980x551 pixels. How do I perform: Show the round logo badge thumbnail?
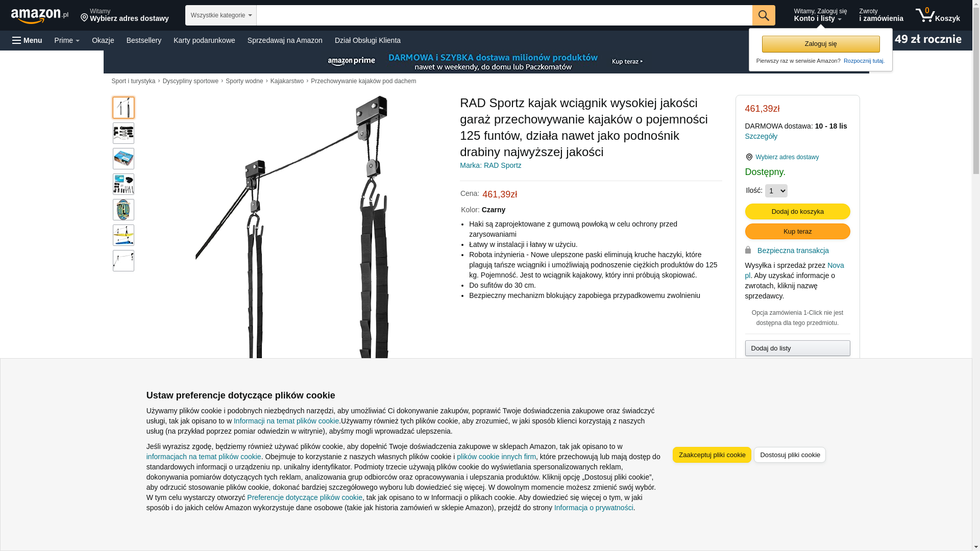124,210
